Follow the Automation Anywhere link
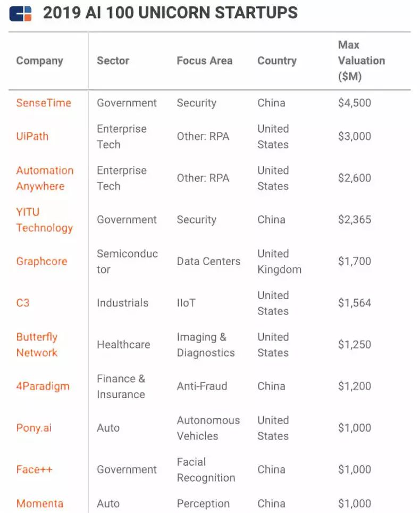This screenshot has width=420, height=513. click(45, 178)
